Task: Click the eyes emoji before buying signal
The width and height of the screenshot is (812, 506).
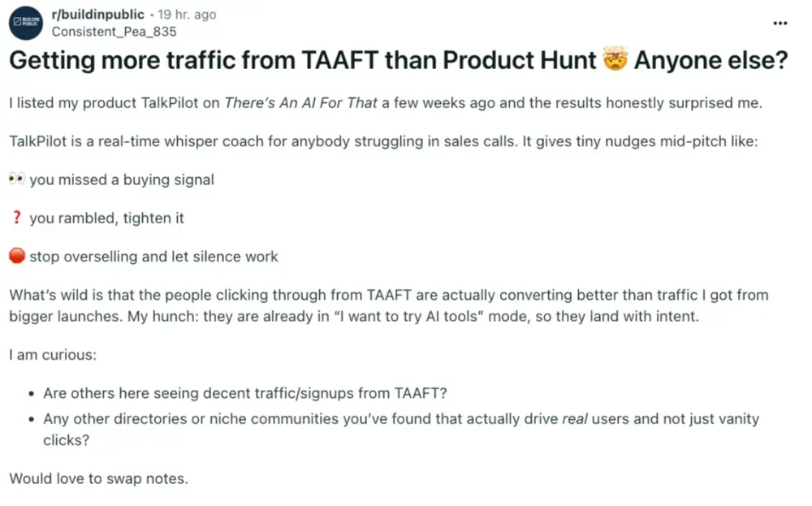Action: tap(17, 180)
